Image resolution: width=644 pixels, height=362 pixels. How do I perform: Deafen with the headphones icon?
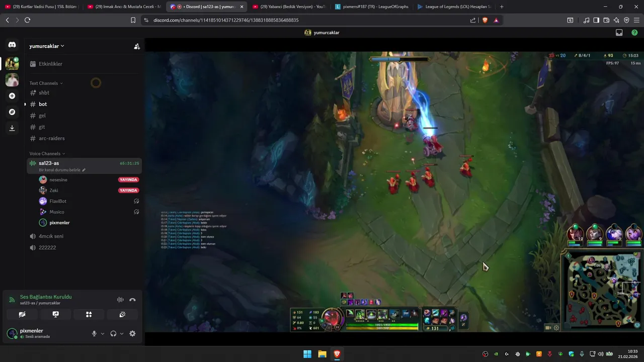point(113,333)
